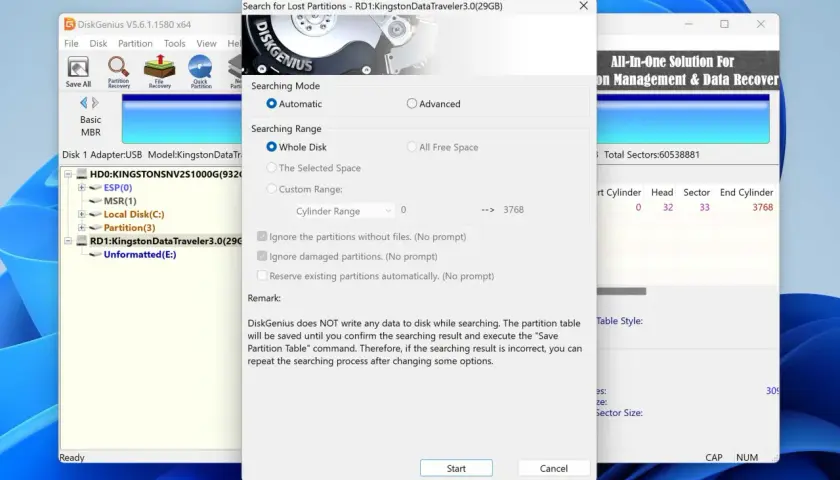The image size is (840, 480).
Task: Go to next disk arrow
Action: 95,103
